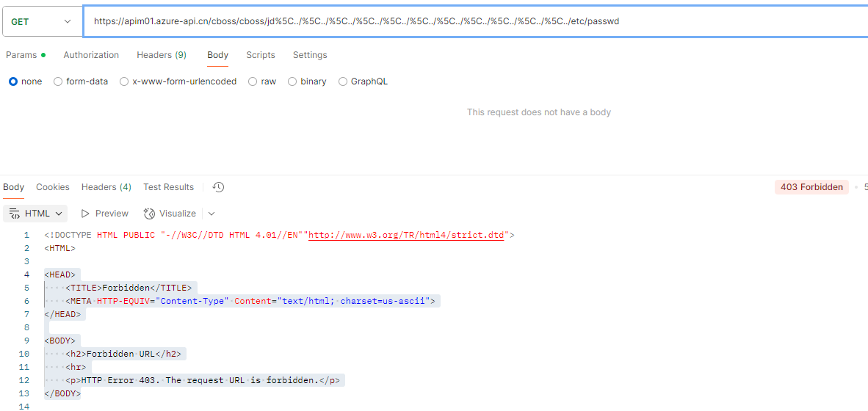868x411 pixels.
Task: Click the 403 Forbidden status badge
Action: (811, 187)
